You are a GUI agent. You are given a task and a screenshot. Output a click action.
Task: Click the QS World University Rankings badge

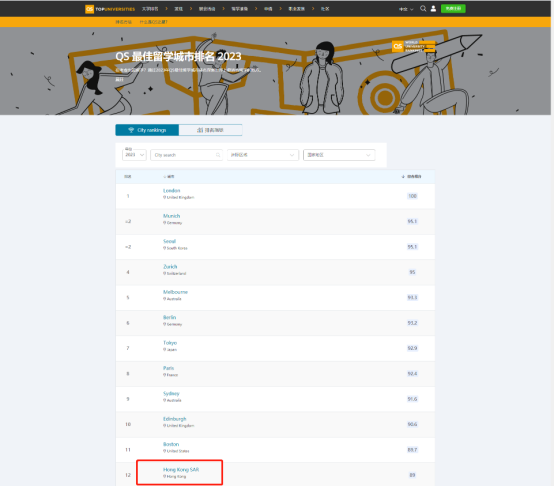(x=413, y=46)
